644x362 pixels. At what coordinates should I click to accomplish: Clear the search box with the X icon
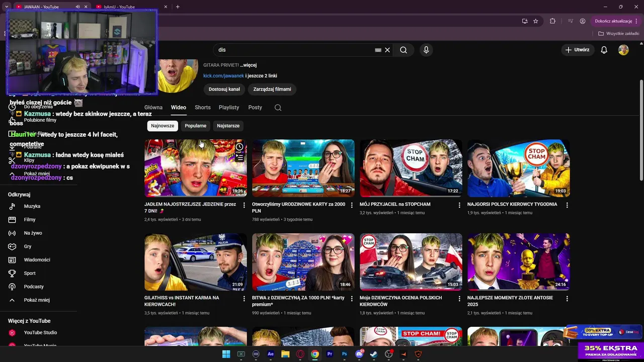(x=387, y=50)
